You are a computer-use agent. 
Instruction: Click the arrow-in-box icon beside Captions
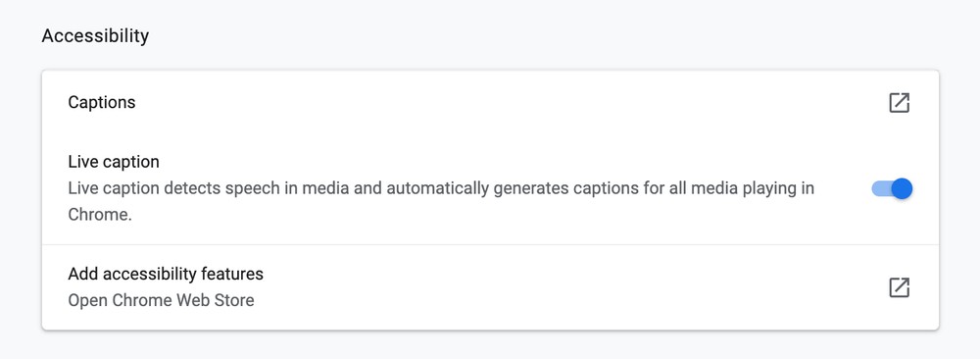899,103
